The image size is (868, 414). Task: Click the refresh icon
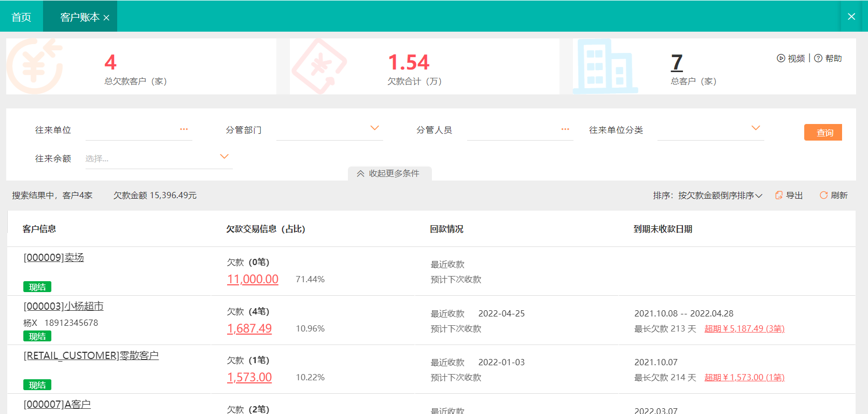pyautogui.click(x=823, y=195)
